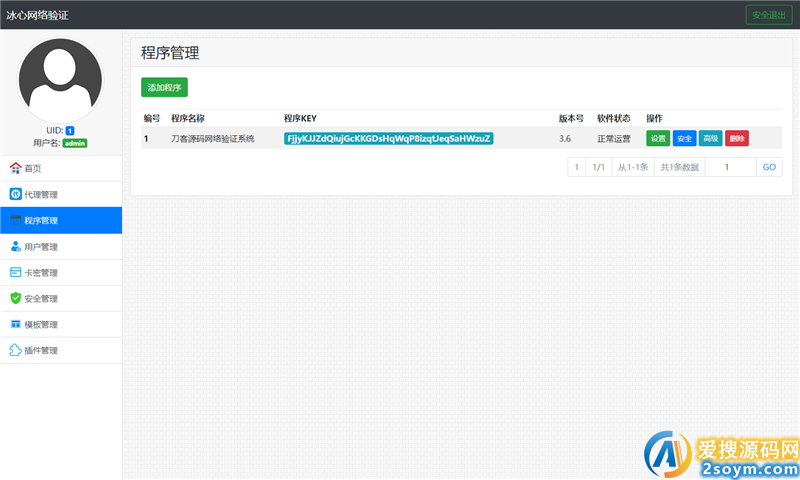This screenshot has height=480, width=800.
Task: Click the 程序KEY column header
Action: coord(301,118)
